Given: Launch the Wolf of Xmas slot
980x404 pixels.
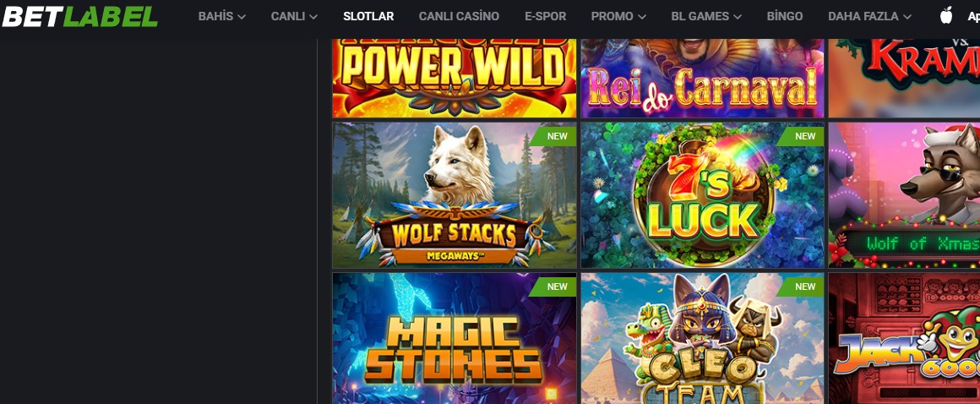Looking at the screenshot, I should pyautogui.click(x=904, y=195).
